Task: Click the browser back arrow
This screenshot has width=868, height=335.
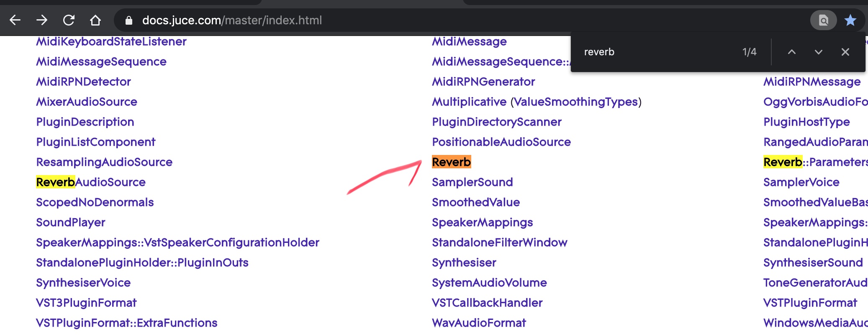Action: click(15, 20)
